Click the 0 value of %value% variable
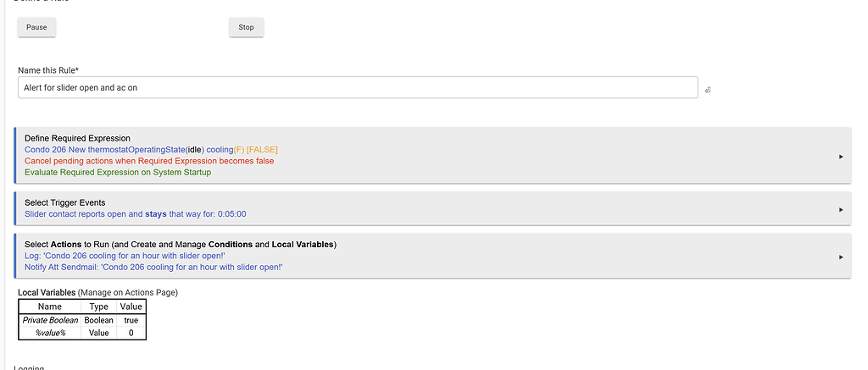The image size is (868, 370). pyautogui.click(x=131, y=333)
